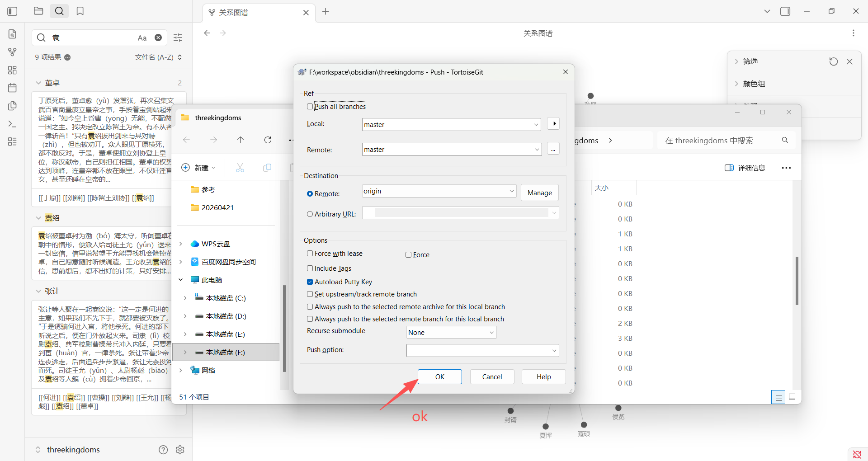Open graph view icon in Obsidian ribbon

(x=12, y=52)
